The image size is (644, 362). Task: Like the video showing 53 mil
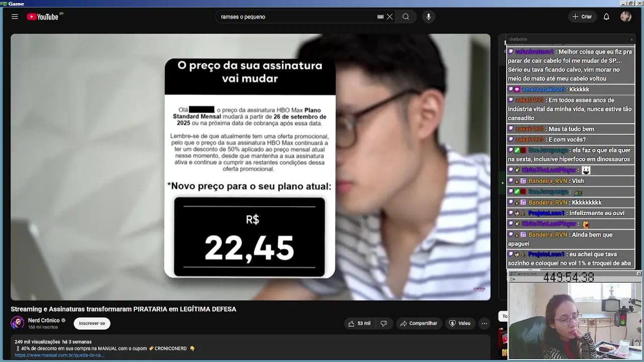click(359, 323)
